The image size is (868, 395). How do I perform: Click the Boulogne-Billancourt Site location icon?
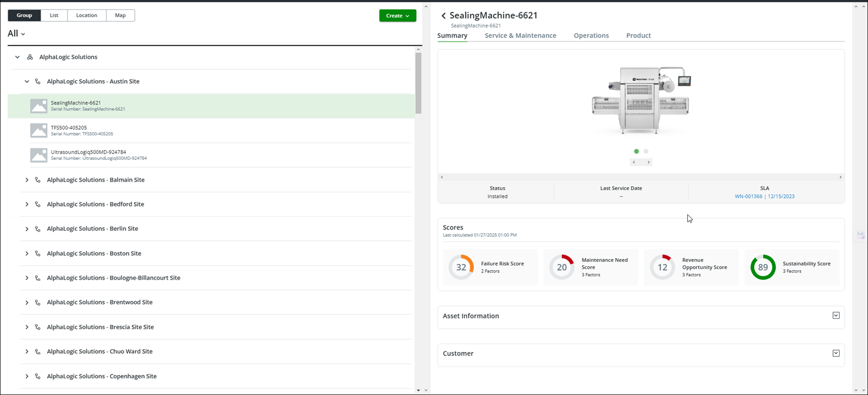38,278
